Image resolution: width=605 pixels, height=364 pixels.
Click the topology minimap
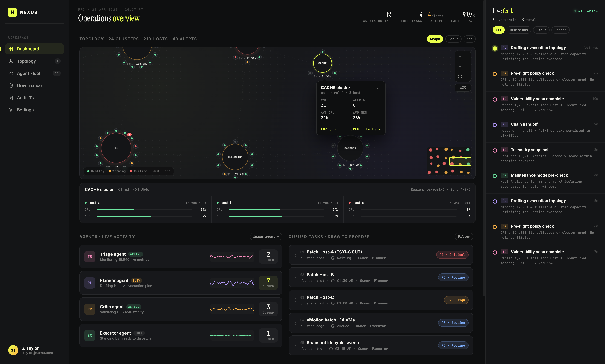point(449,161)
